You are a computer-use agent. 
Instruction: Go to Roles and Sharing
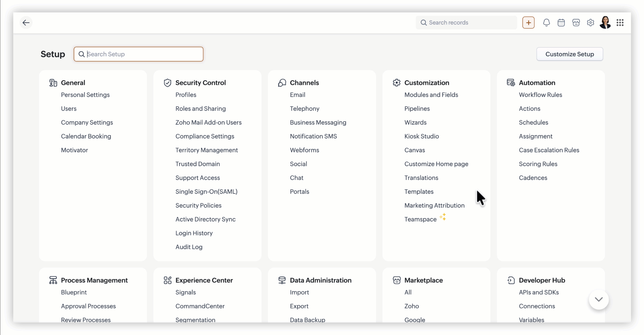click(201, 109)
